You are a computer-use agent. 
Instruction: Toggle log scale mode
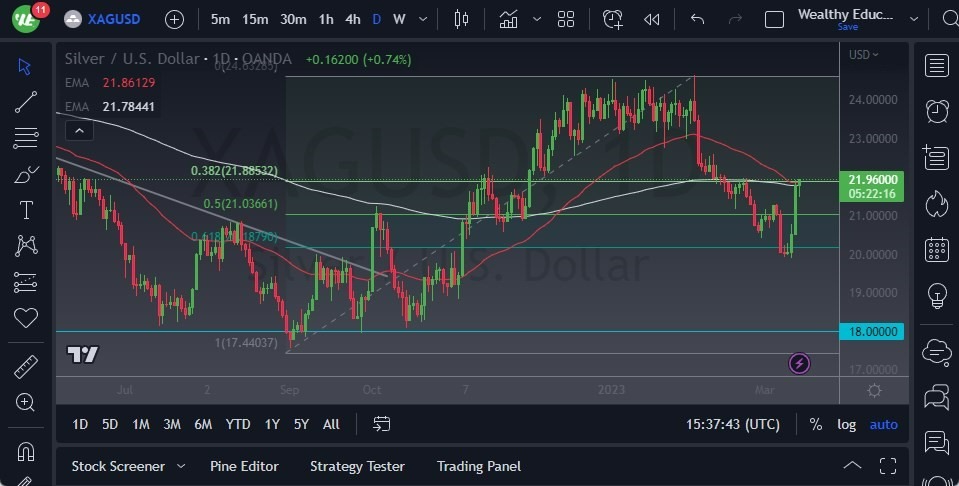point(846,424)
